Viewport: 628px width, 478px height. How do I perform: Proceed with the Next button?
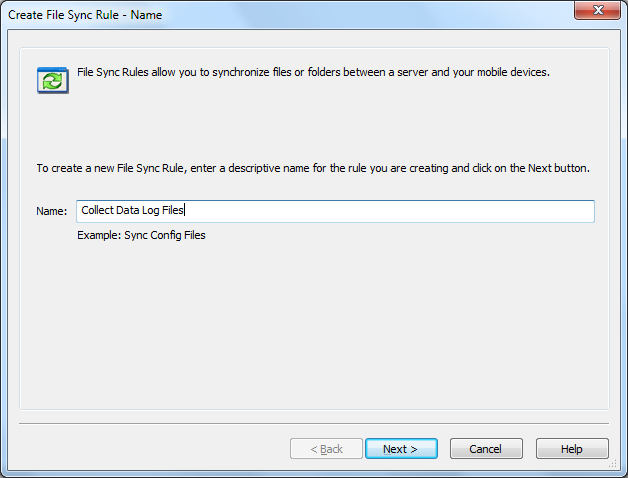pos(401,449)
